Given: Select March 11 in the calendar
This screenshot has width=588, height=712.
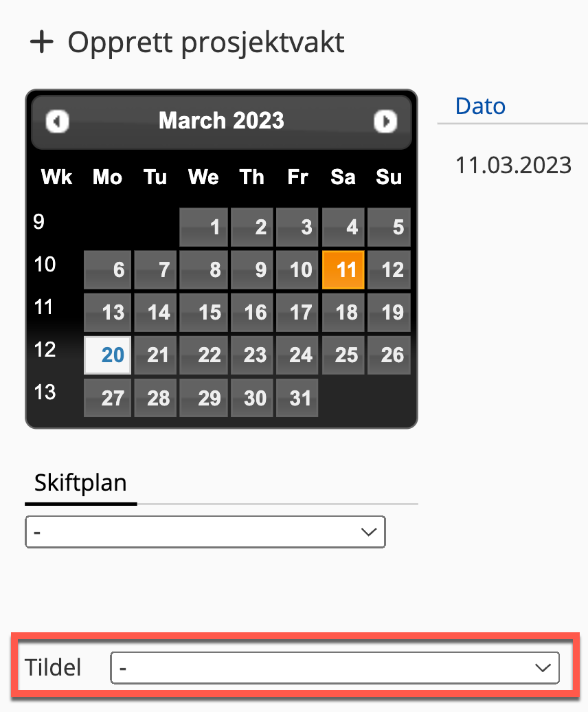Looking at the screenshot, I should pos(344,269).
